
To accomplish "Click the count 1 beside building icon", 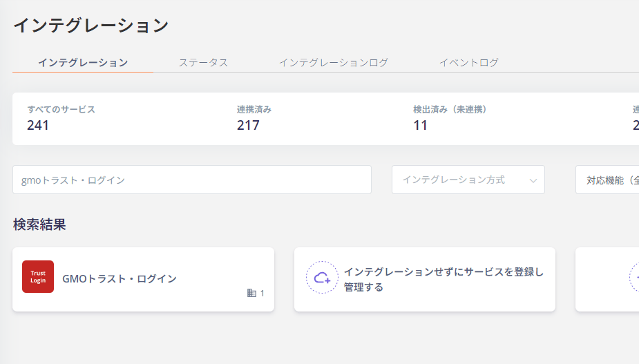I will (x=263, y=294).
